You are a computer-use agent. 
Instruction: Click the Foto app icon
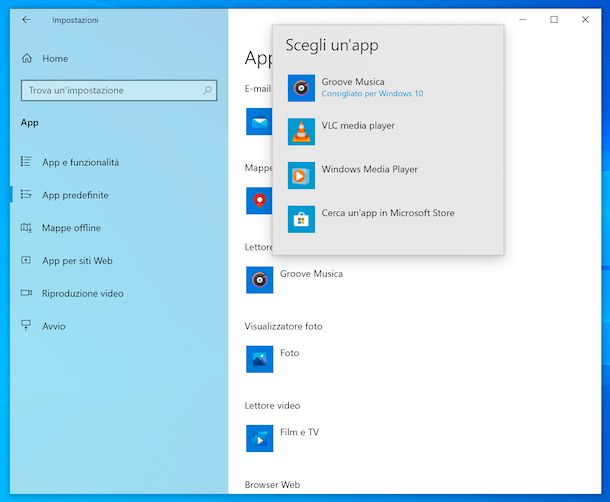[x=259, y=359]
